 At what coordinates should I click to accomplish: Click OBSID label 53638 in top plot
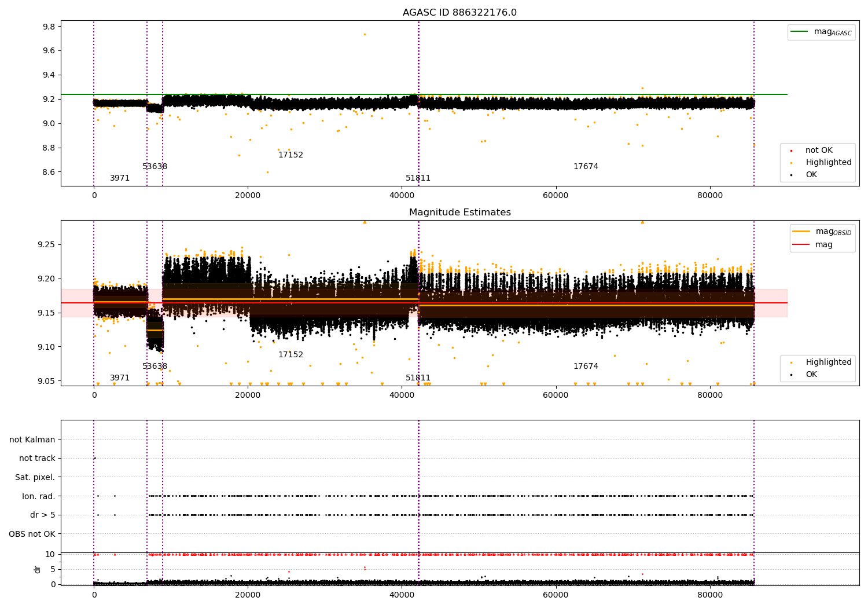155,167
